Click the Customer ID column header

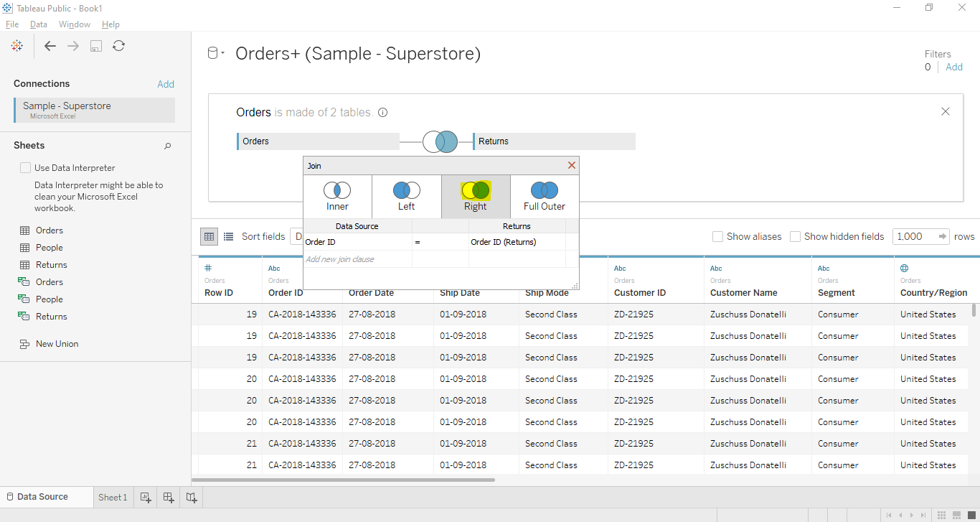(x=640, y=293)
